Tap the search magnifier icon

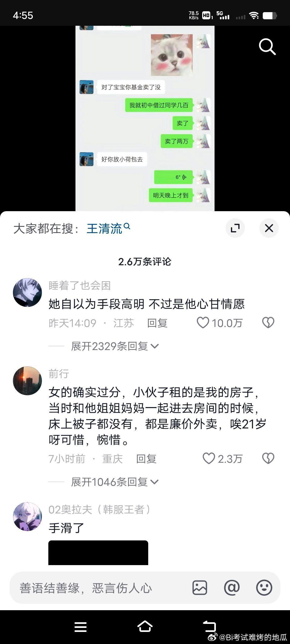click(267, 47)
